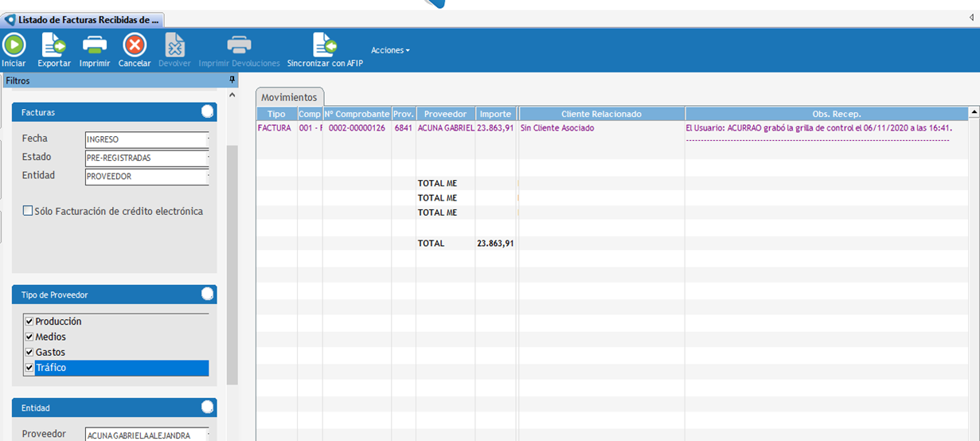980x441 pixels.
Task: Open the Fecha dropdown showing INGRESO
Action: (x=146, y=140)
